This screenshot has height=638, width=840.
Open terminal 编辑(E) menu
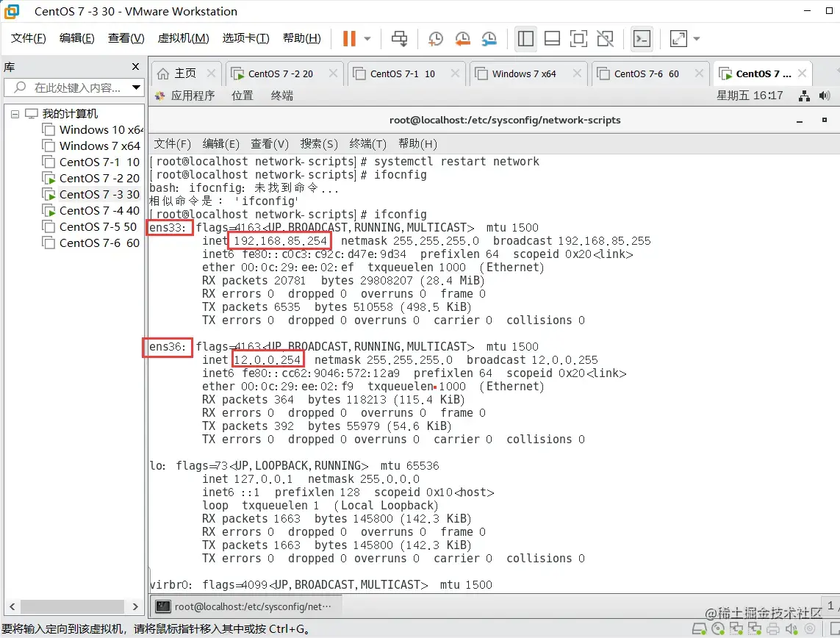pos(220,143)
